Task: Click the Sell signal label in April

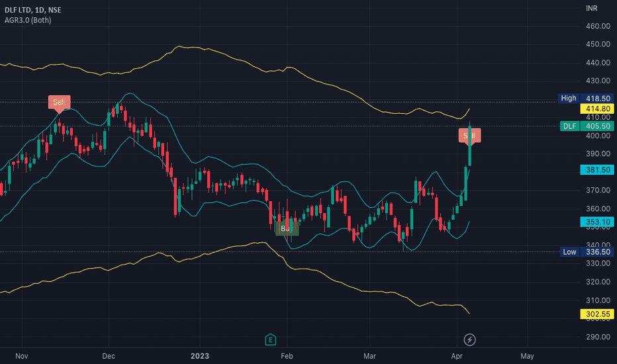Action: pos(469,136)
